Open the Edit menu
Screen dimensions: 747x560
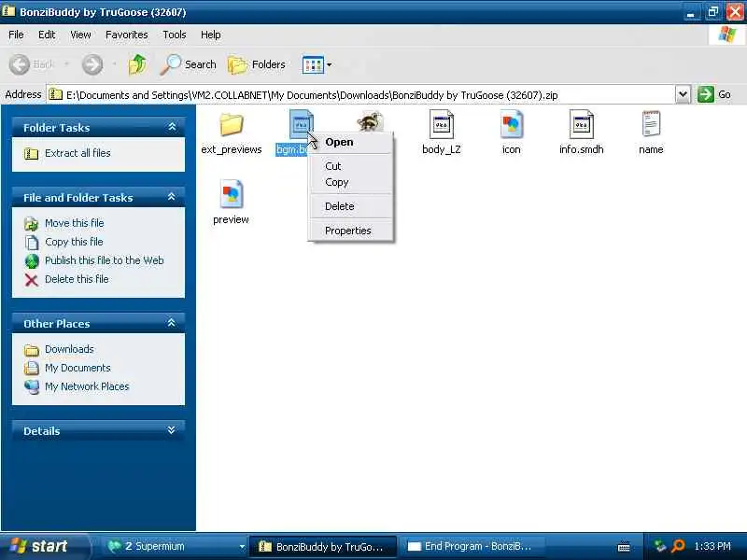click(47, 35)
